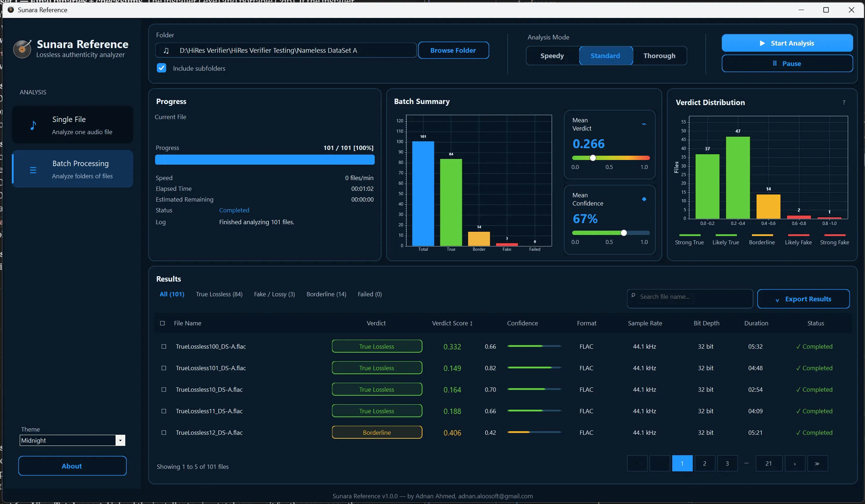The height and width of the screenshot is (504, 865).
Task: Check the TrueLossless10_DS-A.flac row checkbox
Action: click(164, 390)
